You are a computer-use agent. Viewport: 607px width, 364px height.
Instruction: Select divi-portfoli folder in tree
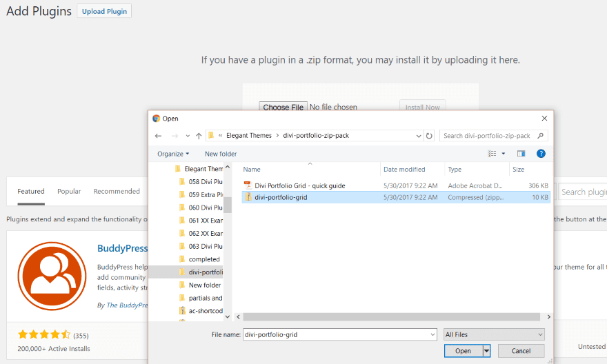[x=201, y=272]
